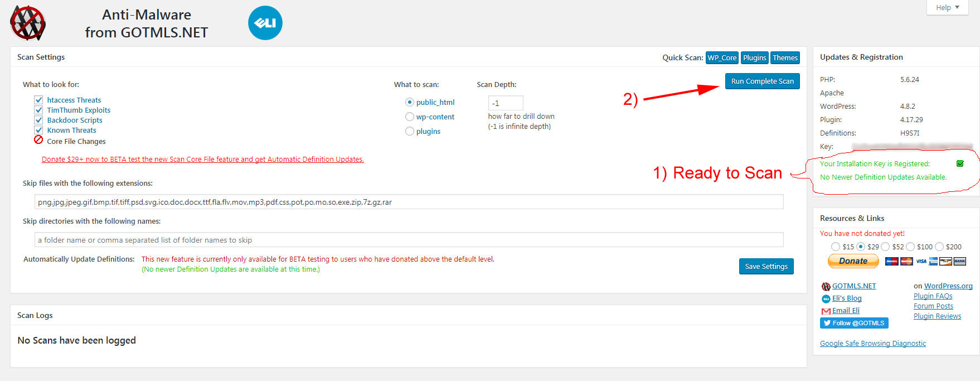Click Run Complete Scan button
The height and width of the screenshot is (381, 980).
tap(762, 81)
